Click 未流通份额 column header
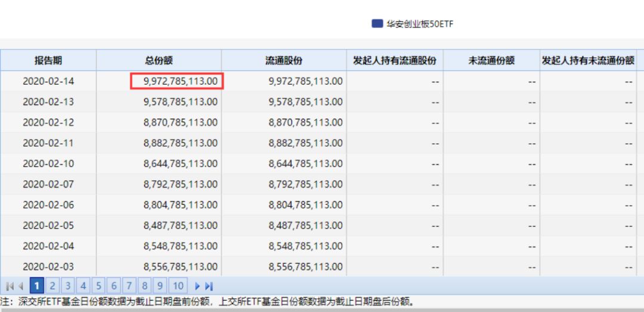 491,60
